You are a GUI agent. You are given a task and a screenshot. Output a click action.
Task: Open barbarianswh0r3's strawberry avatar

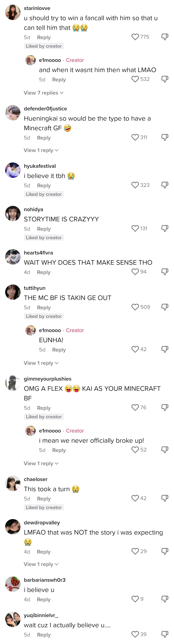pyautogui.click(x=13, y=584)
